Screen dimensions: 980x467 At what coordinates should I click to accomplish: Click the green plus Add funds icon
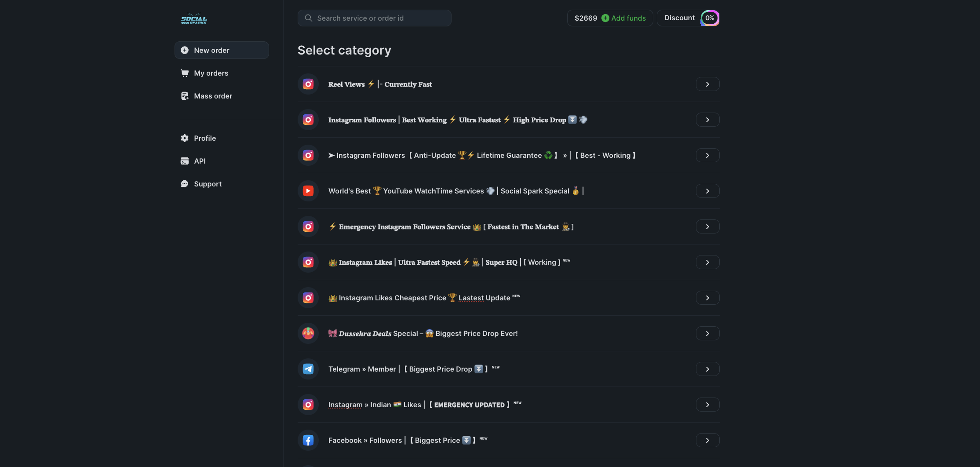click(605, 18)
